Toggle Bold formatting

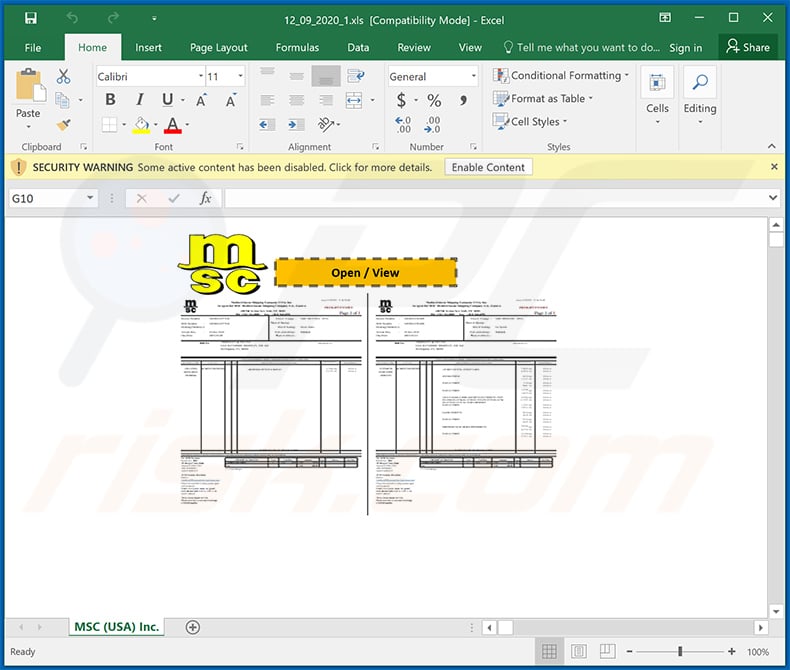(x=110, y=100)
